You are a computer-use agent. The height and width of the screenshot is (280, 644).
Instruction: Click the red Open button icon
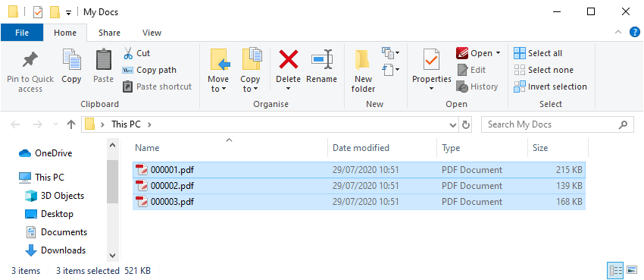click(x=462, y=53)
